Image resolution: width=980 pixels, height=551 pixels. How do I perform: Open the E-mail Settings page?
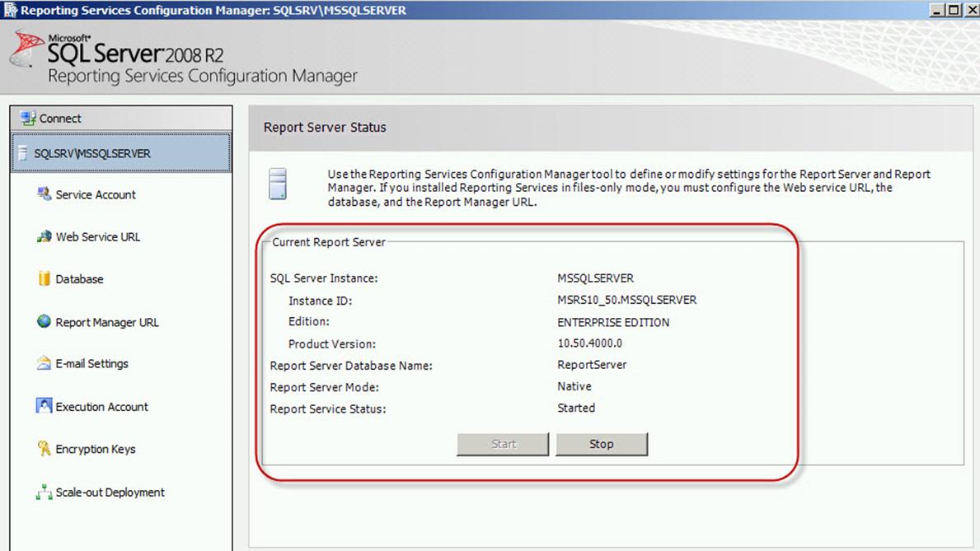(91, 363)
